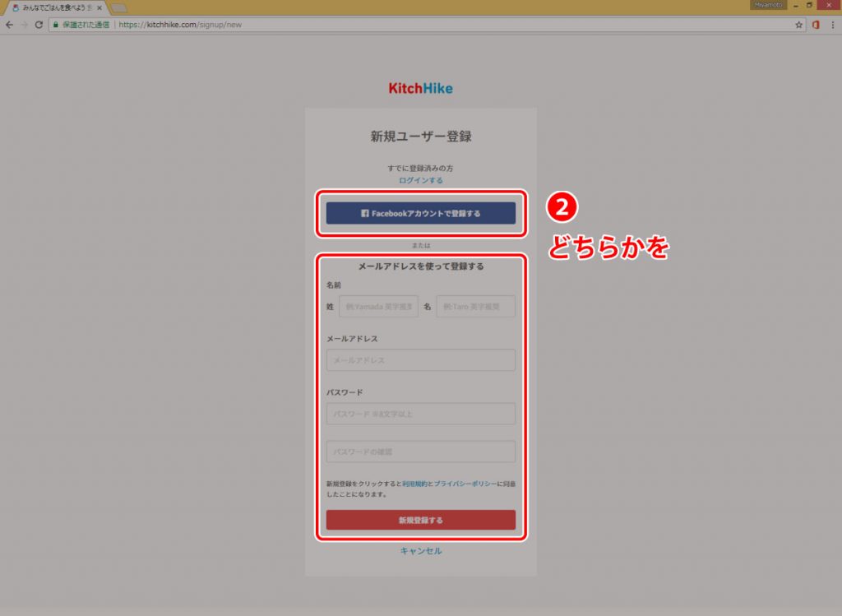Reload the page with refresh icon
This screenshot has height=616, width=842.
(x=39, y=25)
